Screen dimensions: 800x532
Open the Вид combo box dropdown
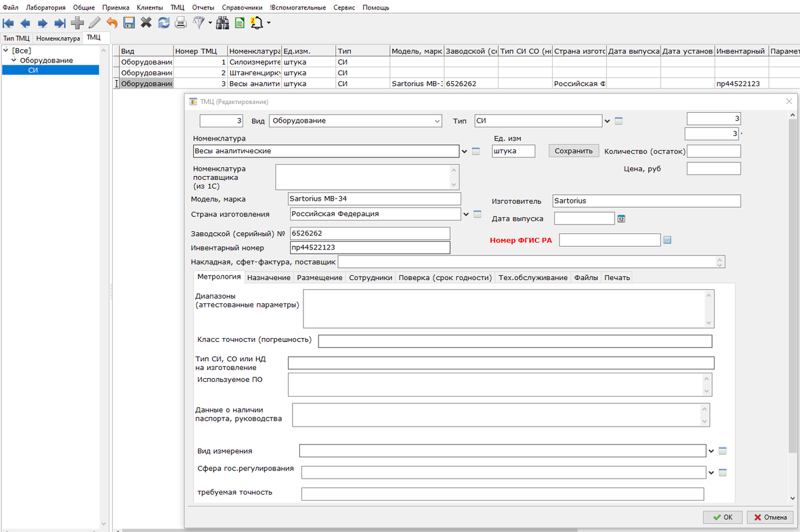pyautogui.click(x=437, y=121)
